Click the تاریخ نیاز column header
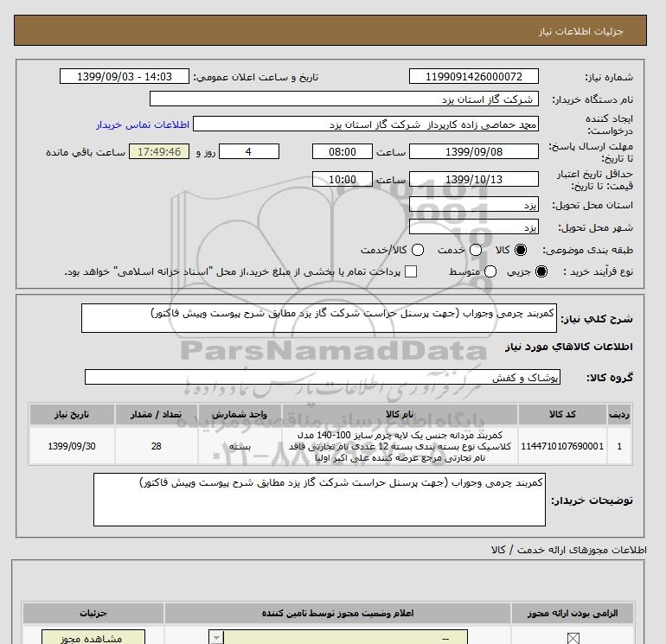 pos(72,414)
